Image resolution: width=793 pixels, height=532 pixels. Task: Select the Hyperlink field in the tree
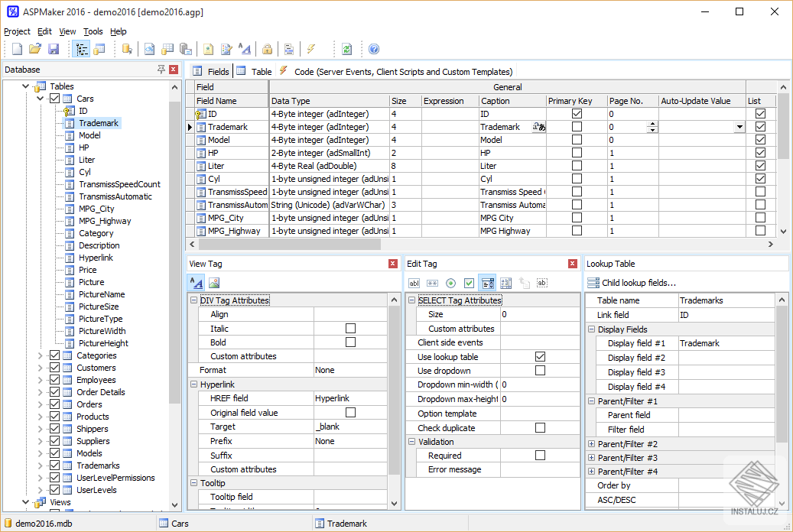96,258
